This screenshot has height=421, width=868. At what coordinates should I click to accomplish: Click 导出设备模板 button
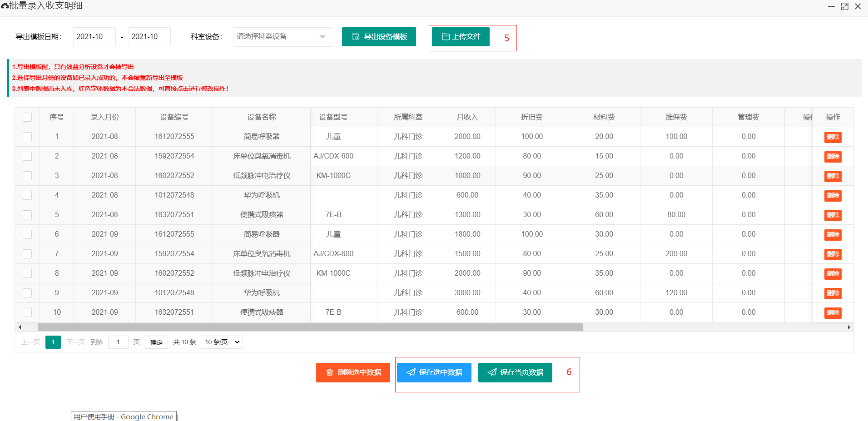coord(379,37)
